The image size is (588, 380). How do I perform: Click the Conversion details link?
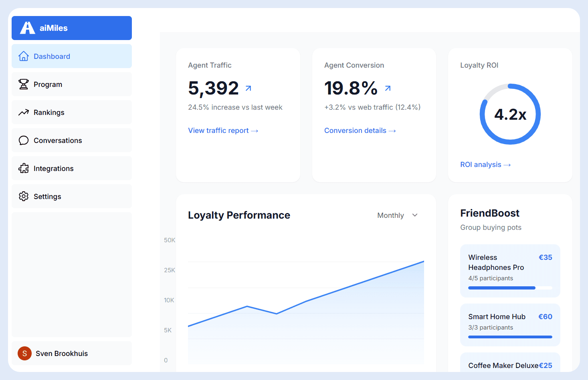360,130
